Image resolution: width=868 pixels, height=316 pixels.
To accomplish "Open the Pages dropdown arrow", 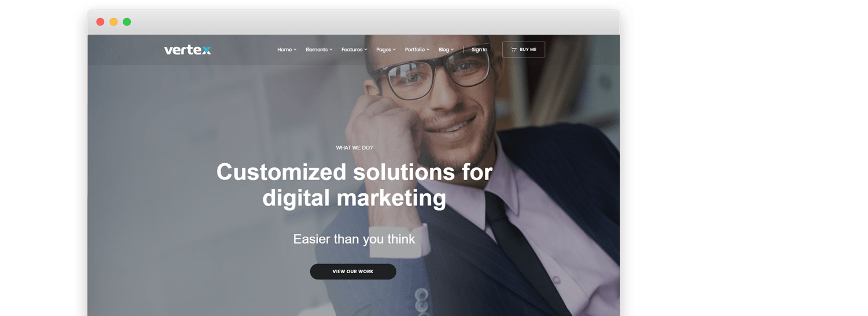I will [395, 50].
